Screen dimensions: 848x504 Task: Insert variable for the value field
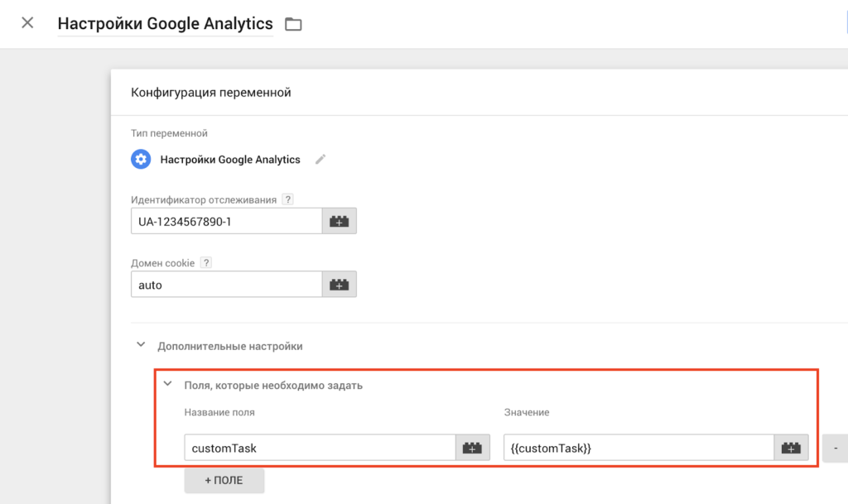click(791, 448)
